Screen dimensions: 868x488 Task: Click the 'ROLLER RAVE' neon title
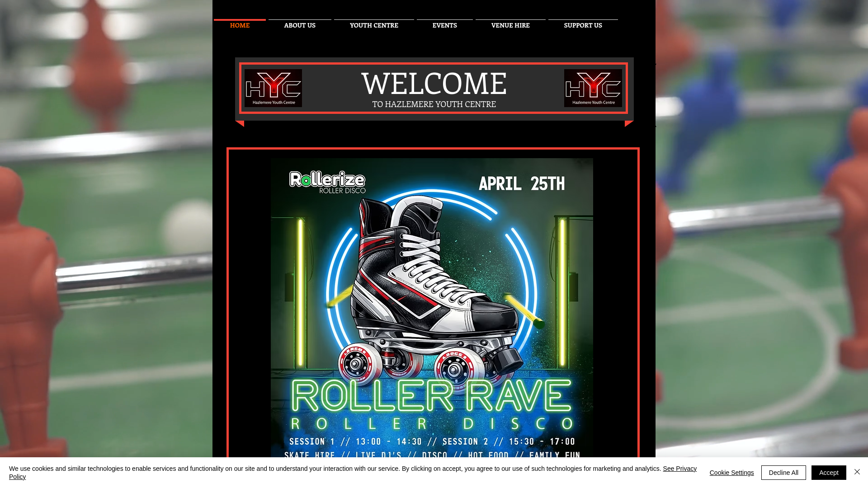[x=432, y=396]
